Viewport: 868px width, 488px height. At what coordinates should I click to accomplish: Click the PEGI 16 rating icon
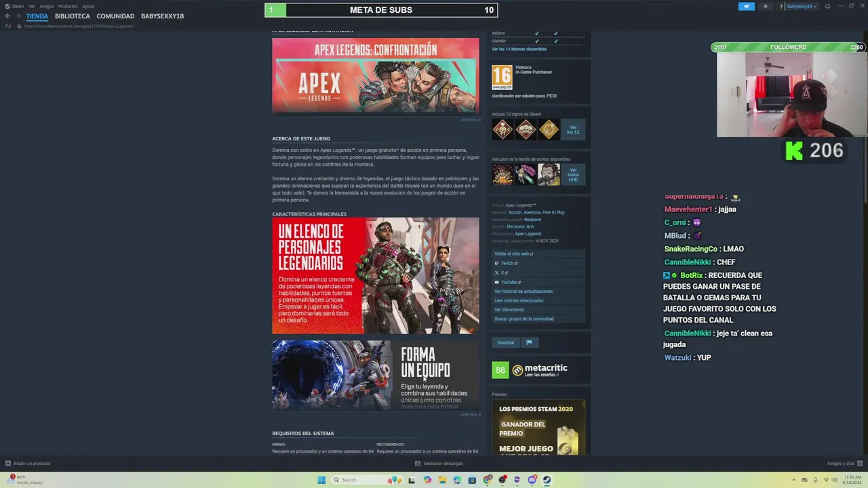coord(502,77)
